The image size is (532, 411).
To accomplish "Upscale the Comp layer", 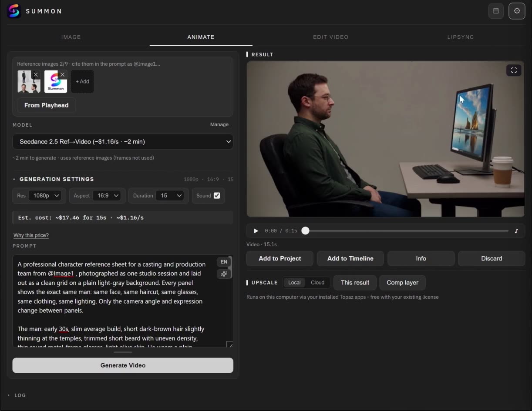I will [x=402, y=283].
